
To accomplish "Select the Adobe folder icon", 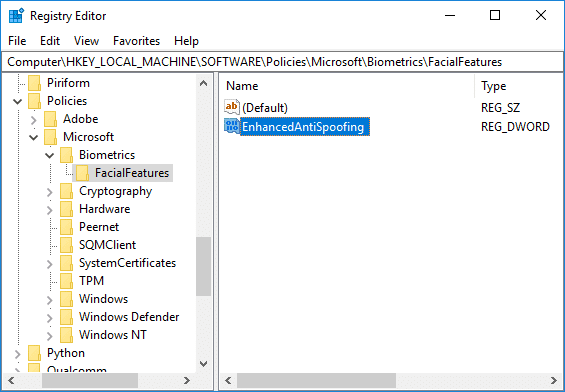I will pos(50,119).
